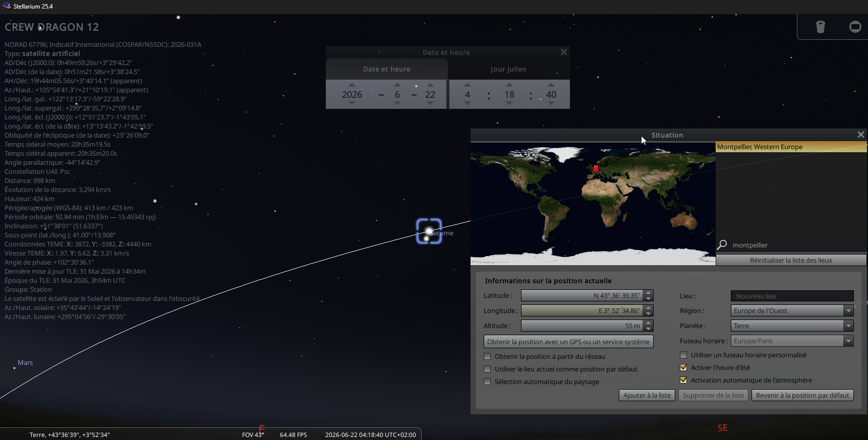Screen dimensions: 868x440
Task: Toggle the image sensor frame icon
Action: tap(855, 27)
